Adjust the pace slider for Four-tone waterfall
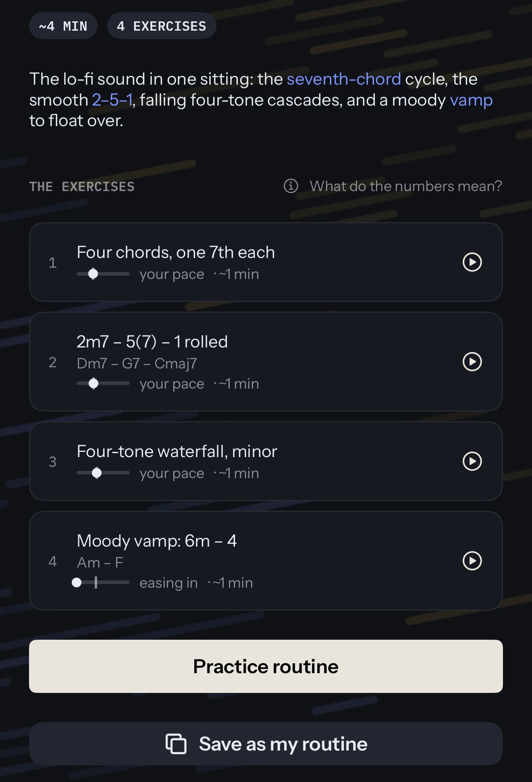Viewport: 532px width, 782px height. click(x=103, y=473)
